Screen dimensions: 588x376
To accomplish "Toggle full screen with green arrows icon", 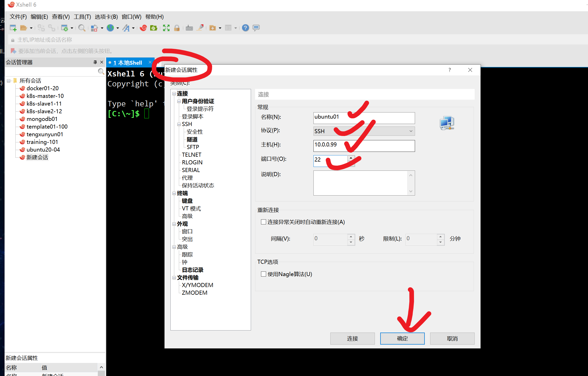I will coord(166,28).
